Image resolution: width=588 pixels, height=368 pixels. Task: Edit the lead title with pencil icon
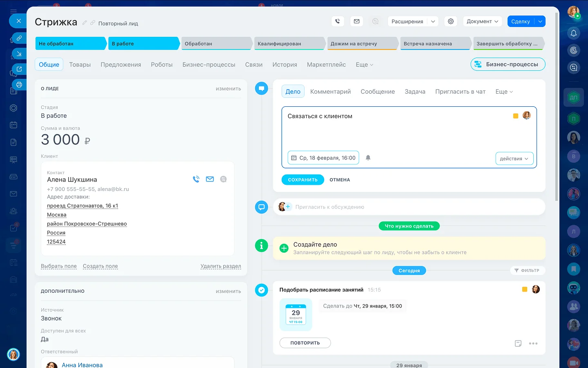point(85,22)
